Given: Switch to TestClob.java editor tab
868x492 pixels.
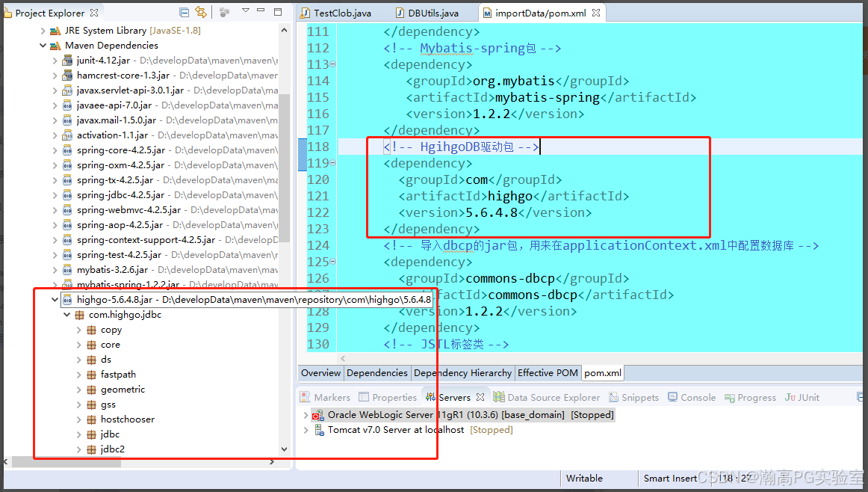Looking at the screenshot, I should [342, 13].
